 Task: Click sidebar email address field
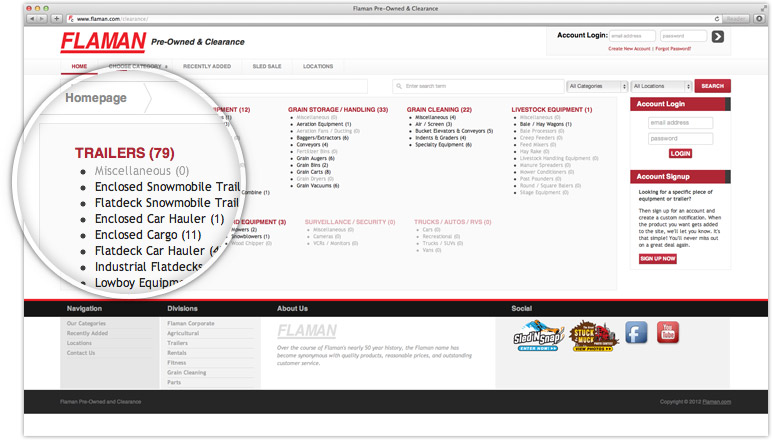point(680,123)
